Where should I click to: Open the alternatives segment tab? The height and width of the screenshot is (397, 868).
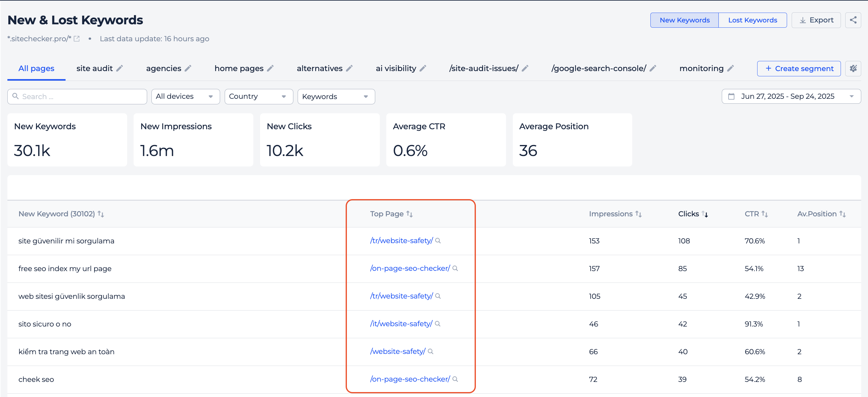pos(319,68)
